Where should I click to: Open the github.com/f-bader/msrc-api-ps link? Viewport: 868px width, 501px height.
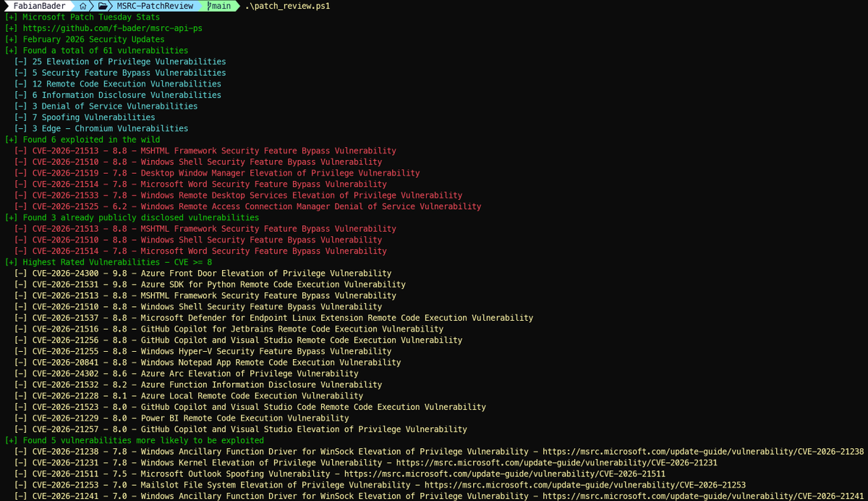click(x=112, y=28)
